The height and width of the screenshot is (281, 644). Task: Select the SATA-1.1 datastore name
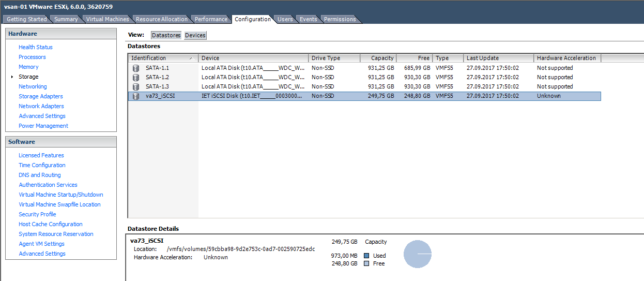coord(157,68)
